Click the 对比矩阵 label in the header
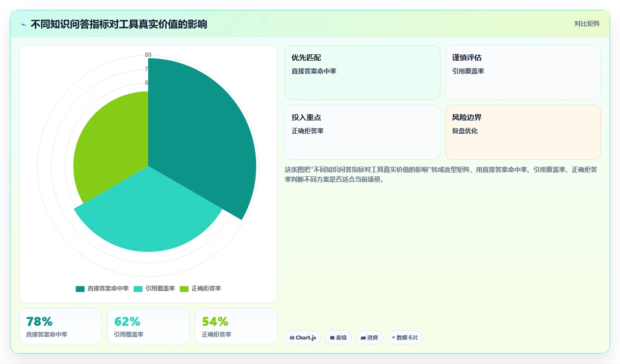 [587, 24]
